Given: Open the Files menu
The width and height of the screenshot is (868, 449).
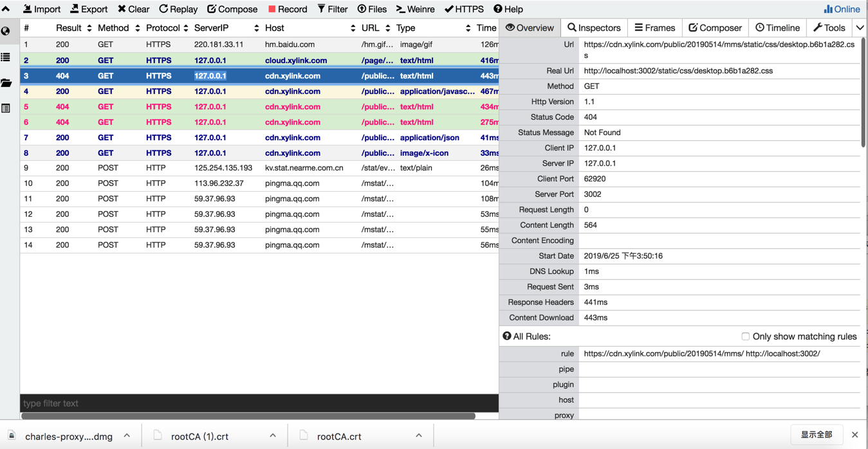Looking at the screenshot, I should 372,9.
